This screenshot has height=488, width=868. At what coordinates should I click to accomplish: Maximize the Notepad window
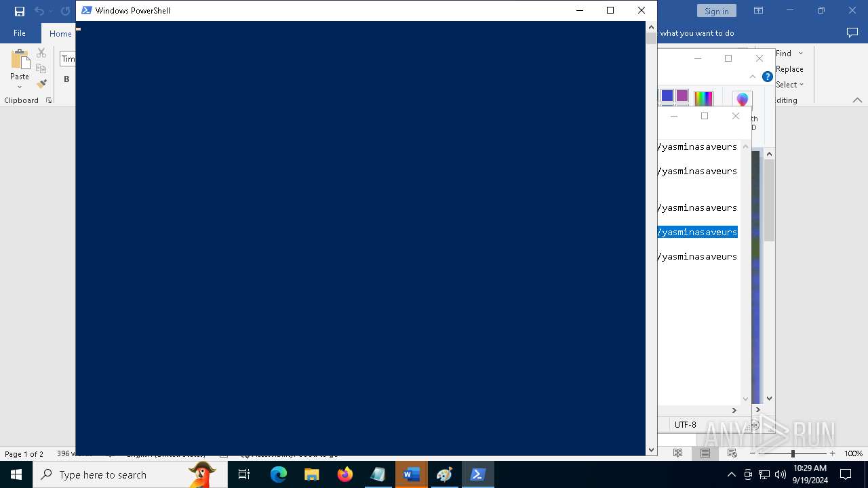pos(705,116)
